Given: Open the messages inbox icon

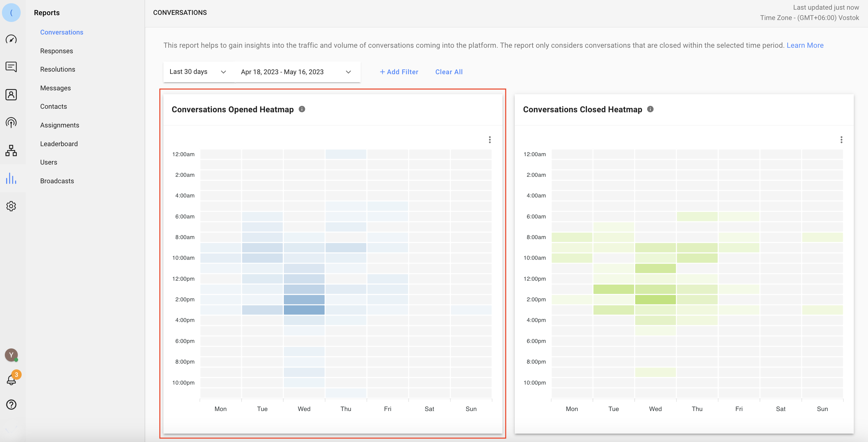Looking at the screenshot, I should click(11, 67).
